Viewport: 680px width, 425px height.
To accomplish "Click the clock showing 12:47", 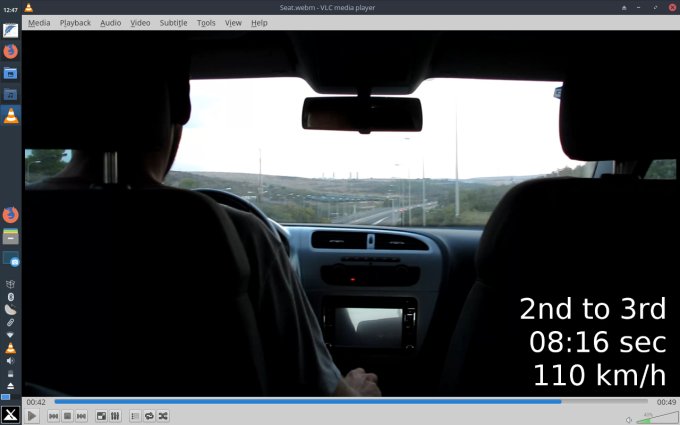I will click(10, 9).
